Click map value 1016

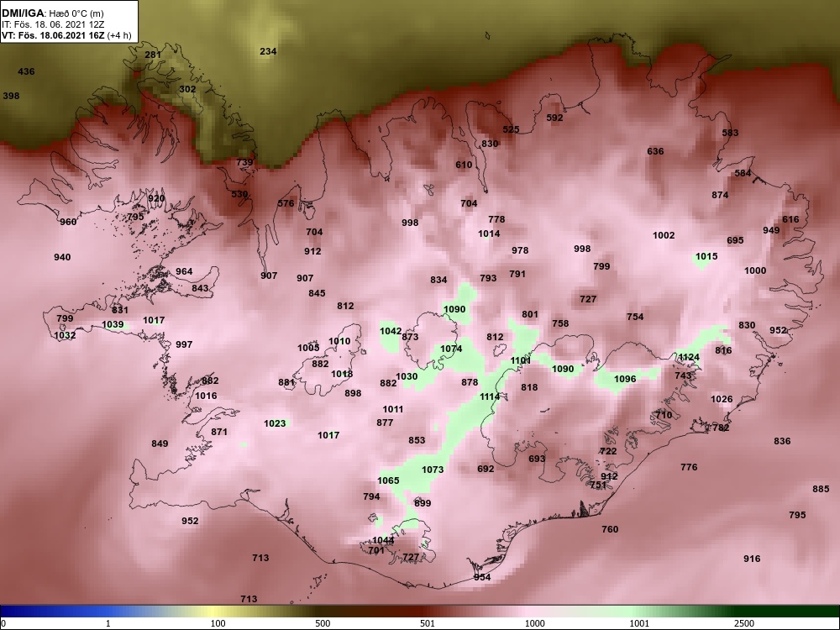[207, 396]
